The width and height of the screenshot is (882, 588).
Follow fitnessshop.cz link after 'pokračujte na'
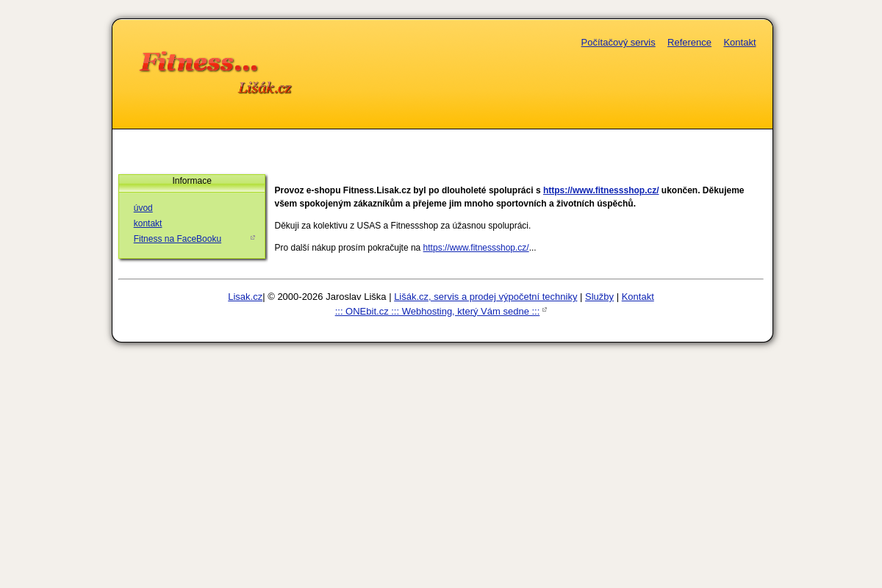[476, 248]
